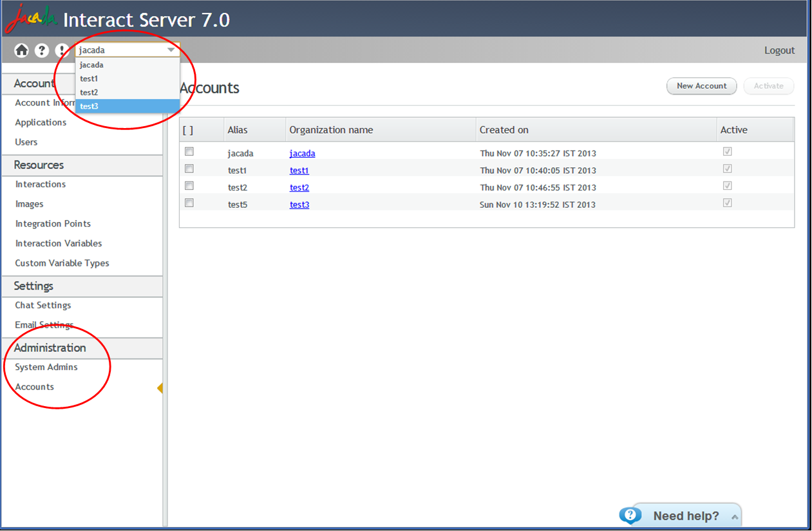Log out using the Logout link
Screen dimensions: 812x531
coord(779,50)
